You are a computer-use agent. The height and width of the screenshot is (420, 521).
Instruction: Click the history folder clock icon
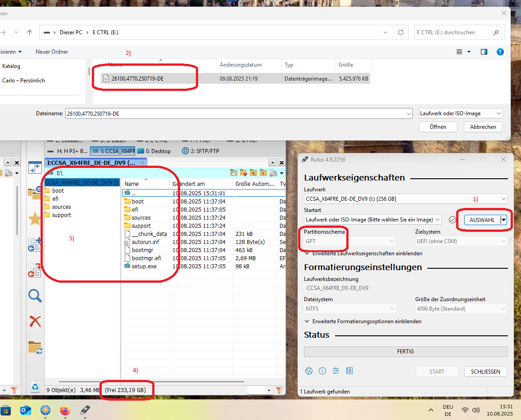tap(234, 173)
